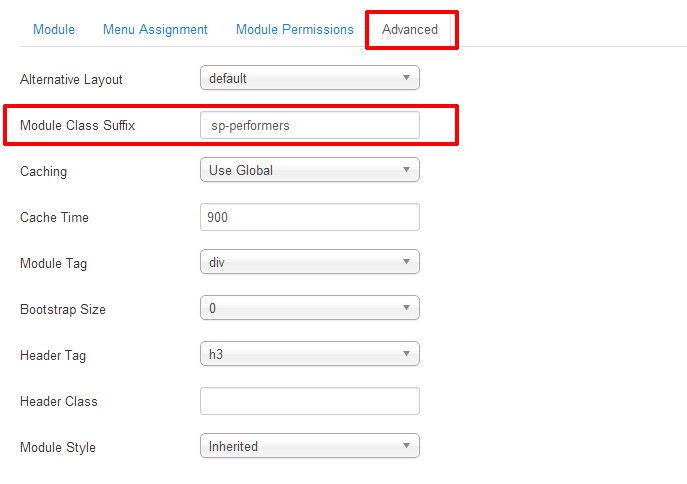Screen dimensions: 687x484
Task: Open the Menu Assignment tab
Action: tap(155, 30)
